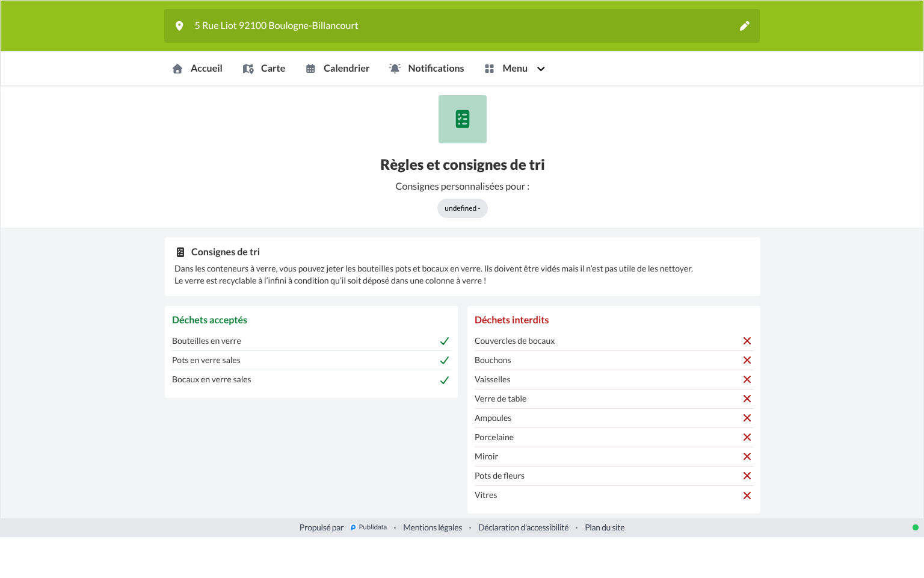Click the 'Couvercles de bocaux' text
The image size is (924, 578).
[514, 341]
